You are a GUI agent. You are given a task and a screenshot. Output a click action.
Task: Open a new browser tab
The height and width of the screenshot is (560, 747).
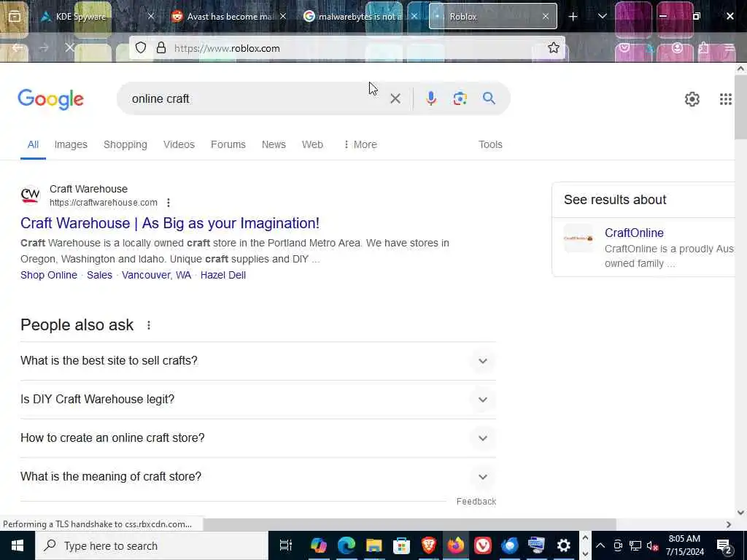(x=573, y=17)
